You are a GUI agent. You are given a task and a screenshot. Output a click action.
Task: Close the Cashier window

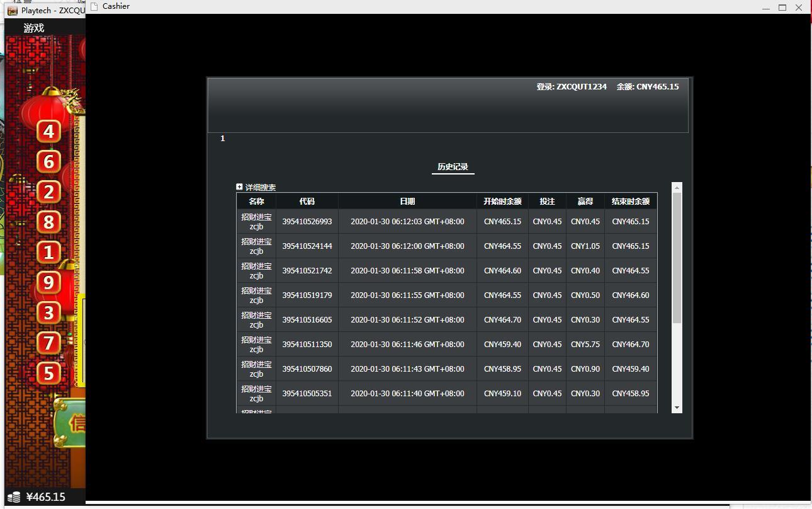tap(799, 8)
